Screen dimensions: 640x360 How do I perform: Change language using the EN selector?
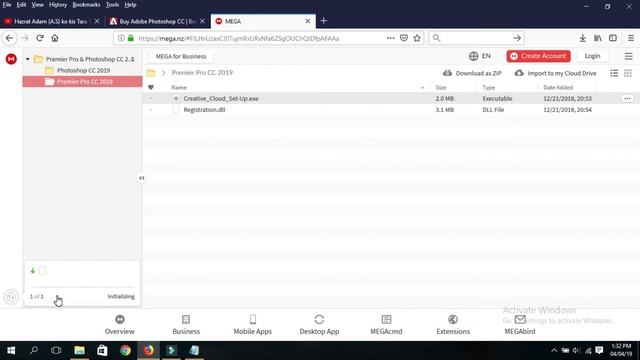click(480, 56)
